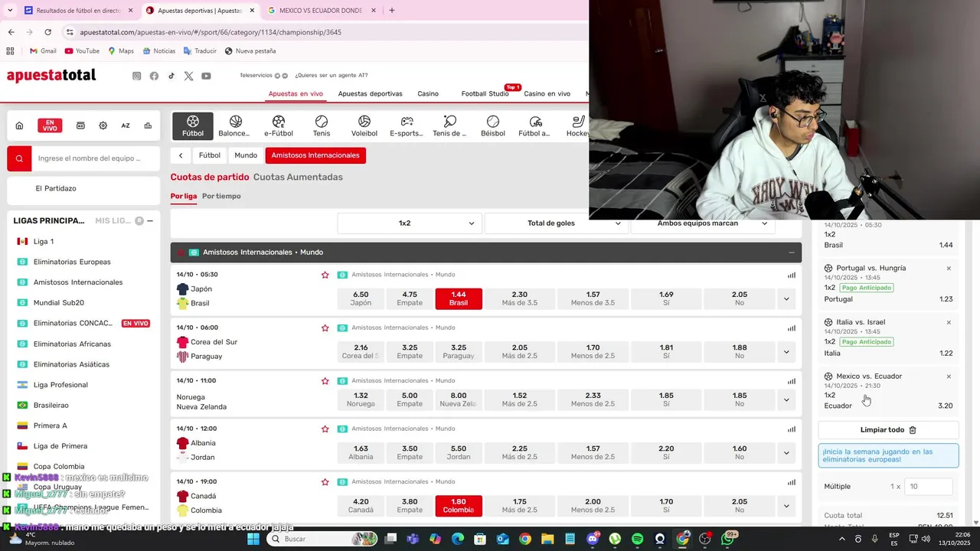Expand more markets for Japón vs Brasil
The width and height of the screenshot is (980, 551).
click(786, 298)
